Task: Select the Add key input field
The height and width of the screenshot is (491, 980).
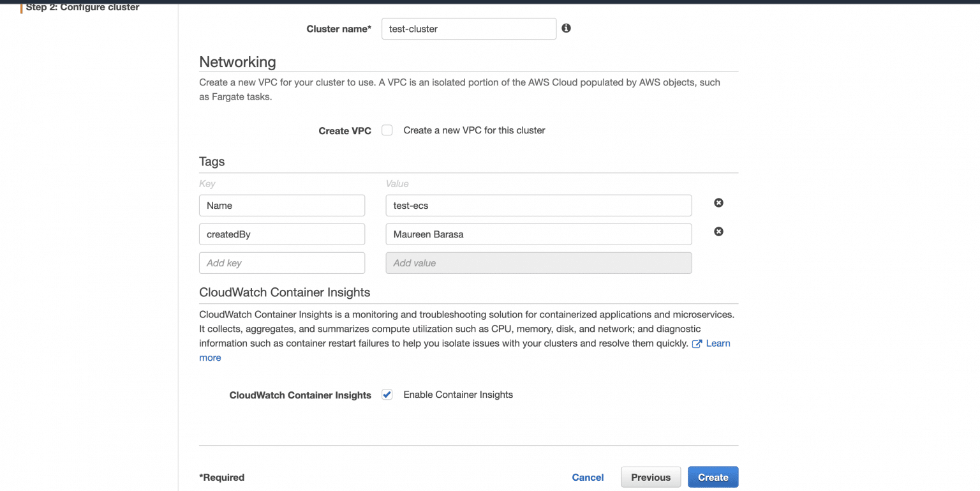Action: point(282,262)
